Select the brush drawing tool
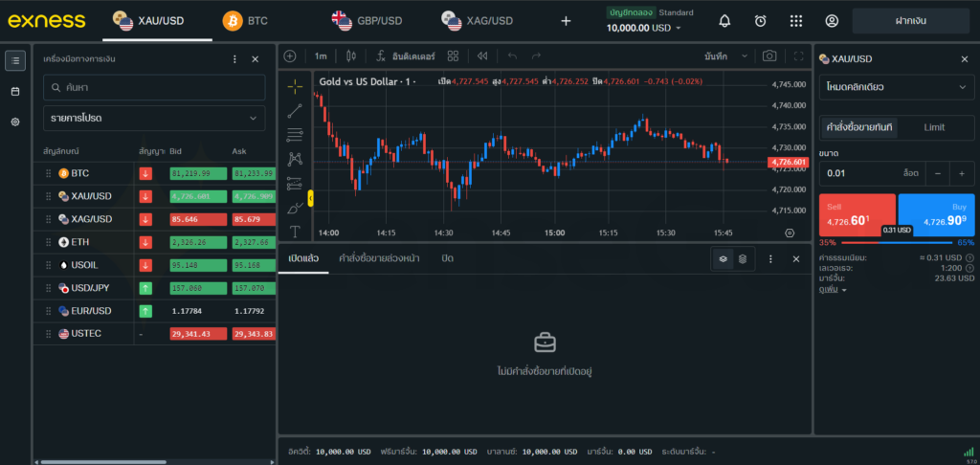The image size is (980, 465). 295,209
